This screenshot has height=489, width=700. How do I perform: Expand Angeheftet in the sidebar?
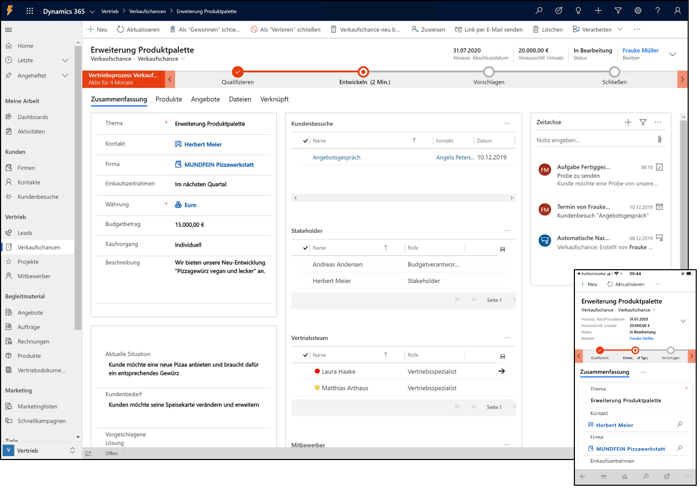coord(65,75)
